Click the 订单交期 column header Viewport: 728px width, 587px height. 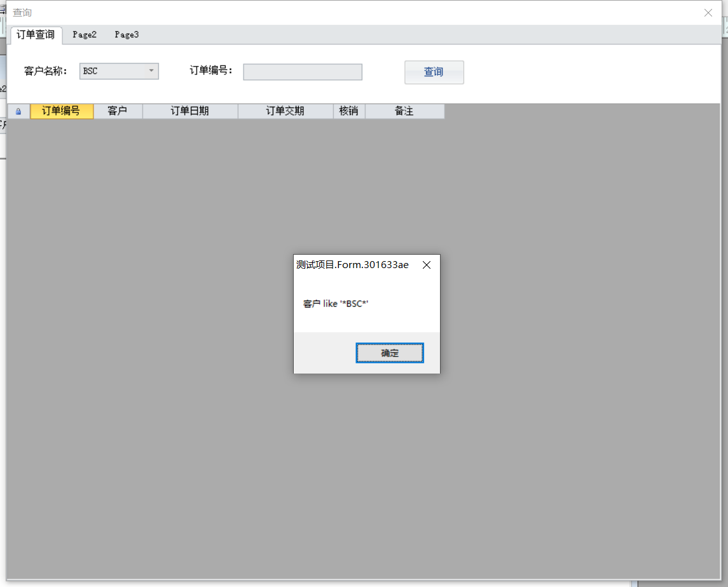285,111
